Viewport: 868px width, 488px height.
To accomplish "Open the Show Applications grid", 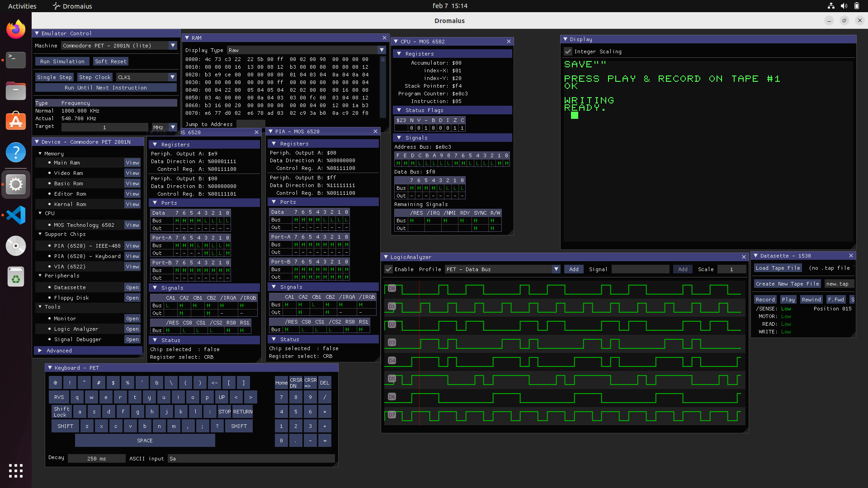I will pos(16,470).
